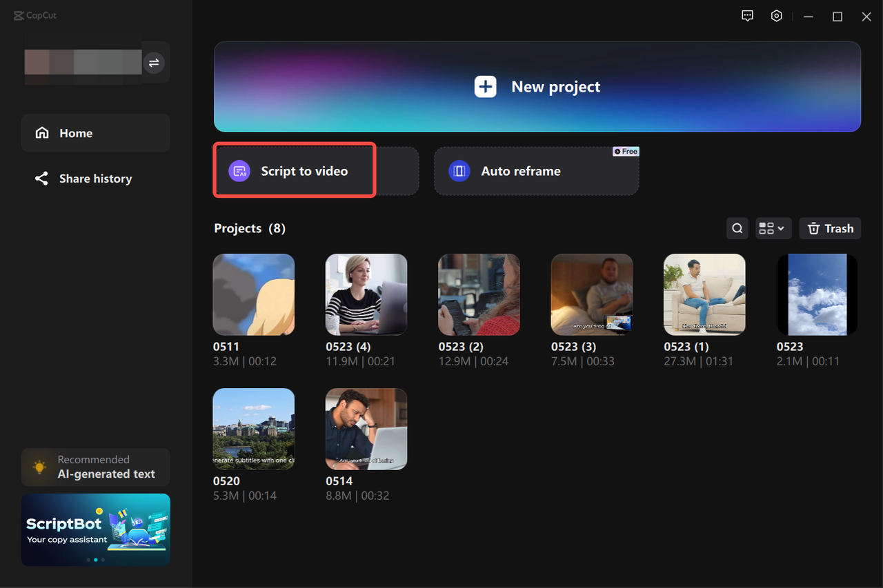This screenshot has height=588, width=883.
Task: Close the CapCut window
Action: pyautogui.click(x=866, y=17)
